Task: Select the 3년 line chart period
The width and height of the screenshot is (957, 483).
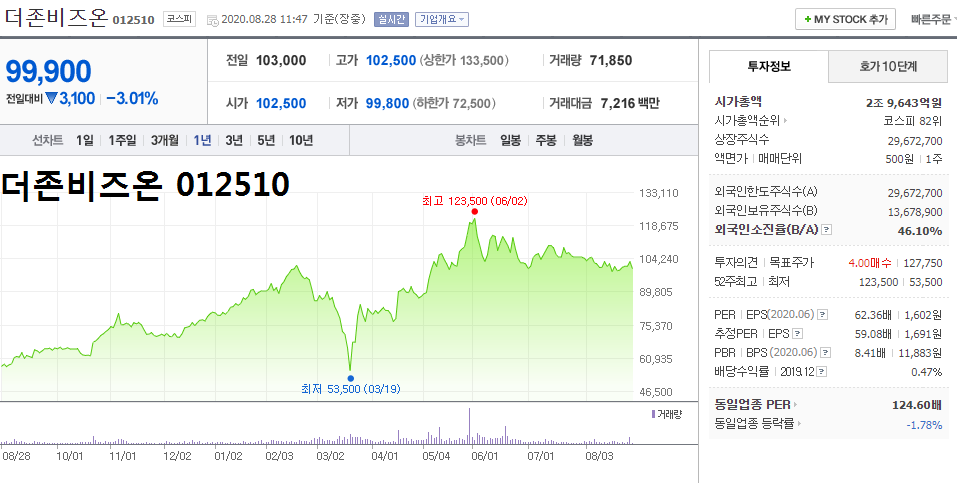Action: coord(234,140)
